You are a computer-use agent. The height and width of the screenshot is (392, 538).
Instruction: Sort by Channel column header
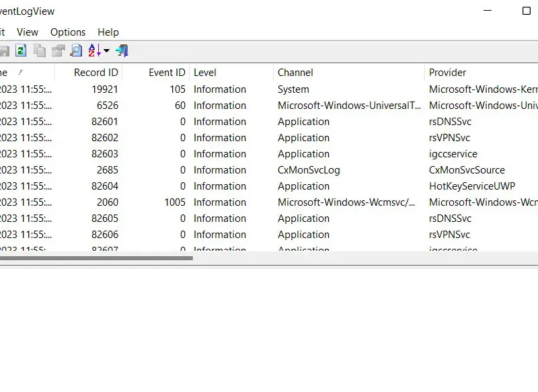click(349, 73)
